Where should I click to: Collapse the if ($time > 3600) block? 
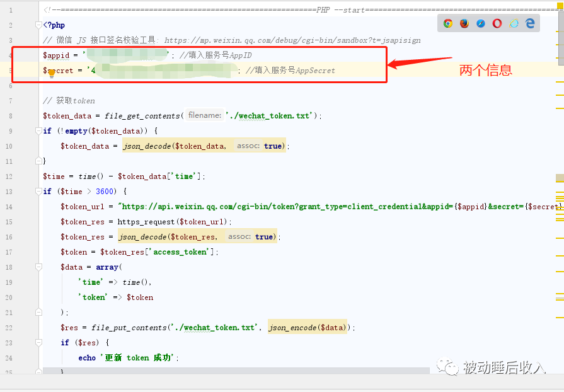point(38,191)
